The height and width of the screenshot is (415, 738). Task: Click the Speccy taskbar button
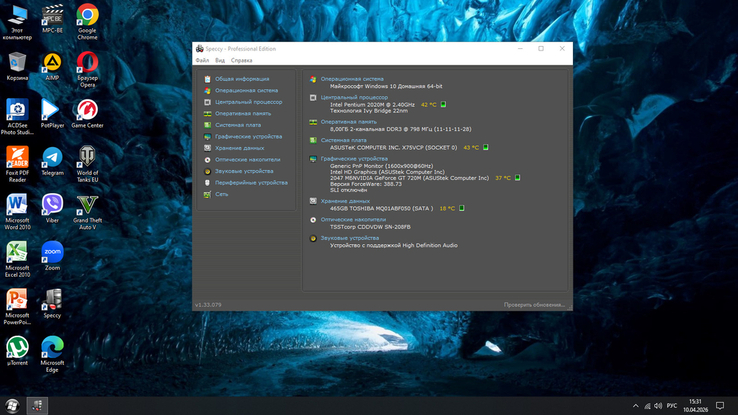[37, 406]
